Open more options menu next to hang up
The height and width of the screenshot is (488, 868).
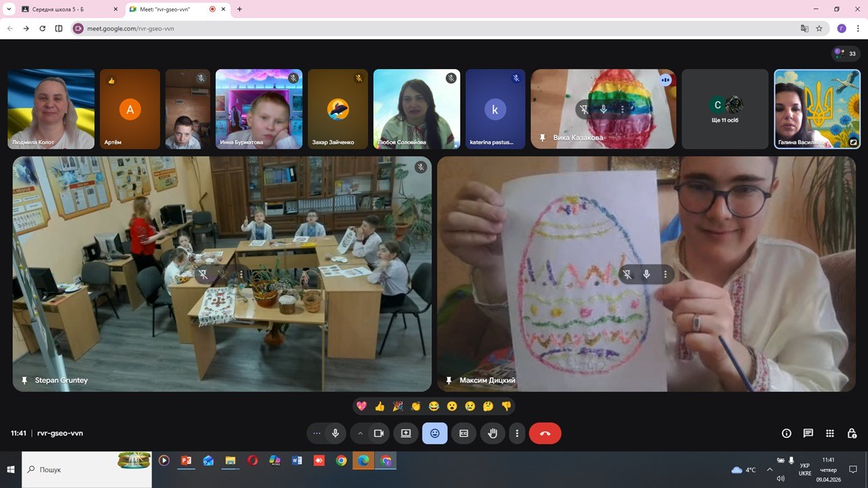point(517,433)
